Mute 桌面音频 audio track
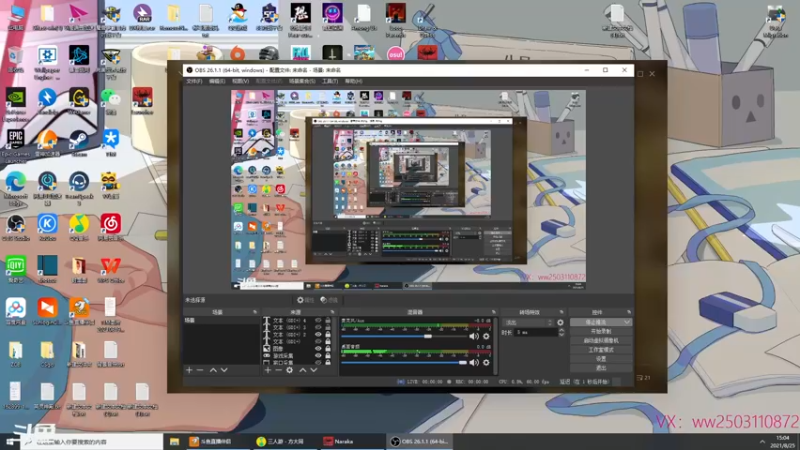800x450 pixels. 474,362
